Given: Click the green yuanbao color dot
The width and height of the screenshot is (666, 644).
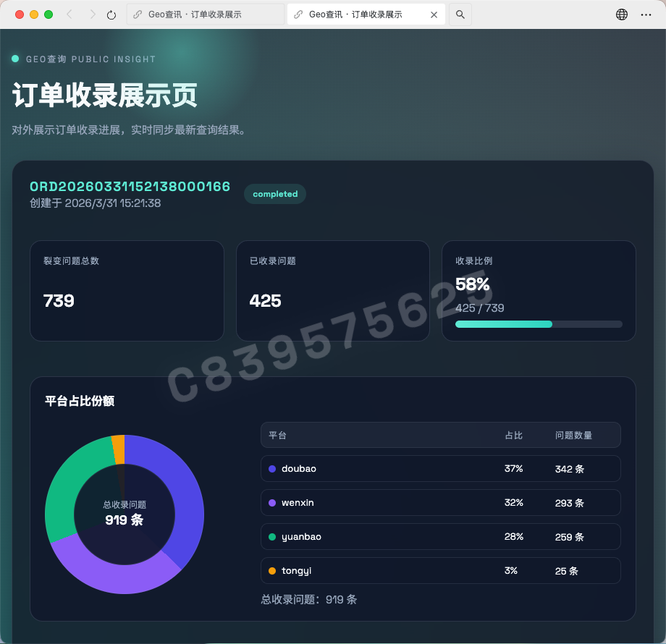Looking at the screenshot, I should pyautogui.click(x=271, y=537).
